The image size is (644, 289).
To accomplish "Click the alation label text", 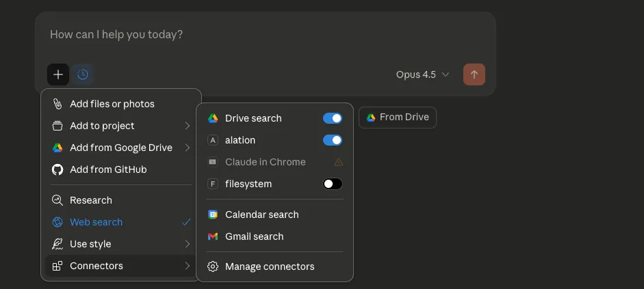I will [x=240, y=140].
